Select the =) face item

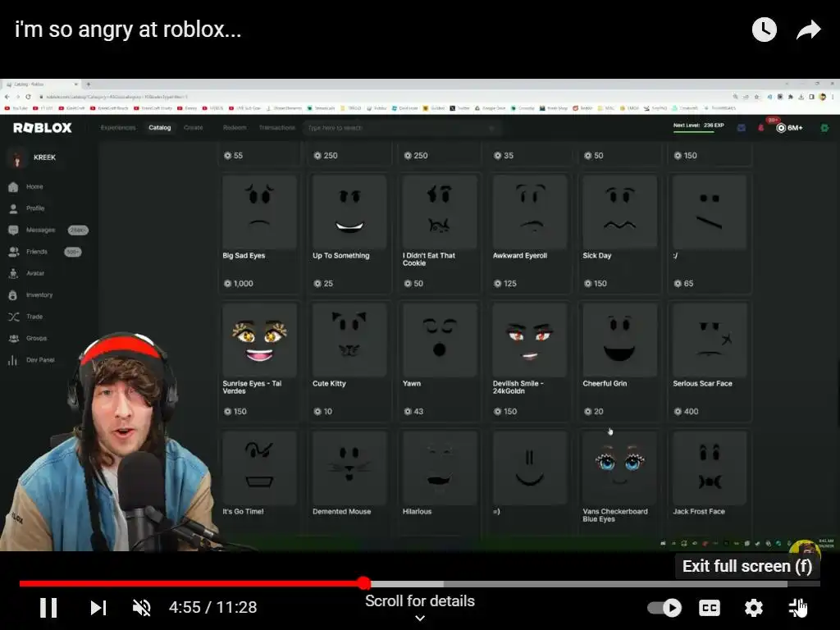tap(529, 468)
